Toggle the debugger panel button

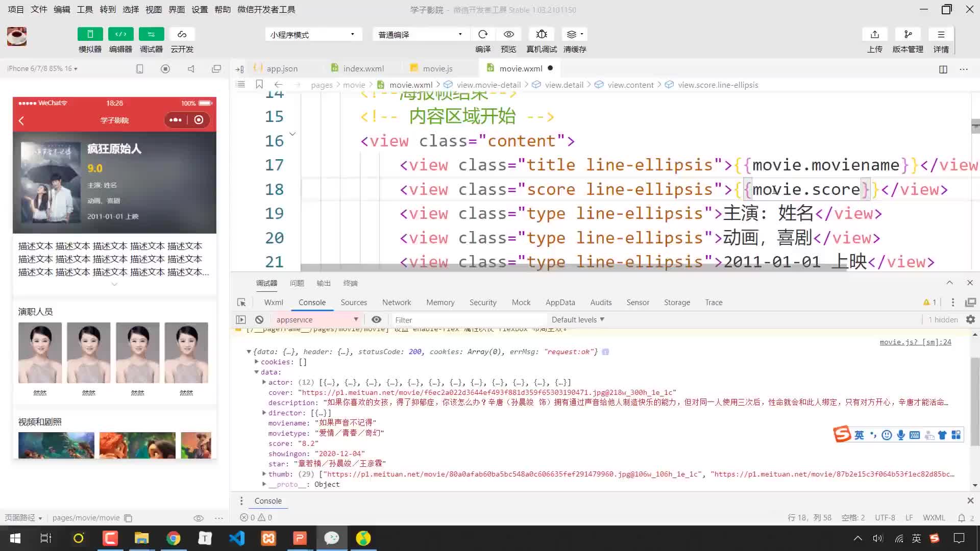151,34
